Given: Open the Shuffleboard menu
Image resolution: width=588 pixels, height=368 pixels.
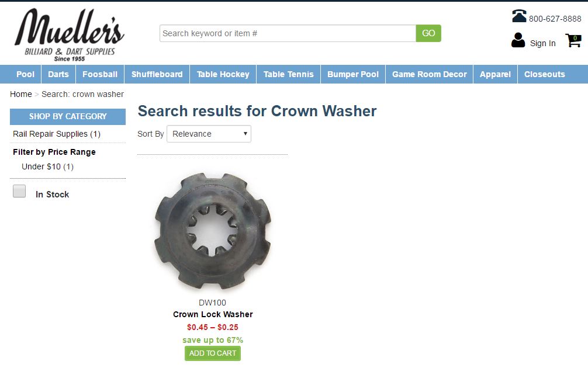Looking at the screenshot, I should click(157, 74).
